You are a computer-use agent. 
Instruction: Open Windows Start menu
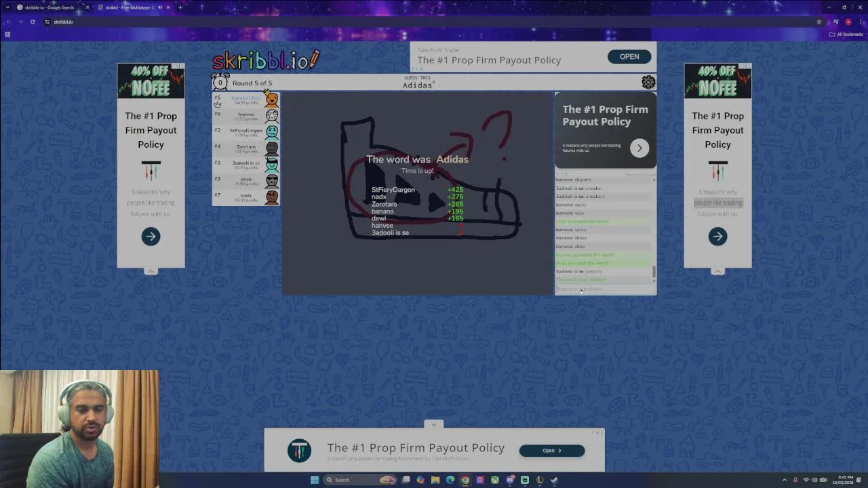coord(315,480)
